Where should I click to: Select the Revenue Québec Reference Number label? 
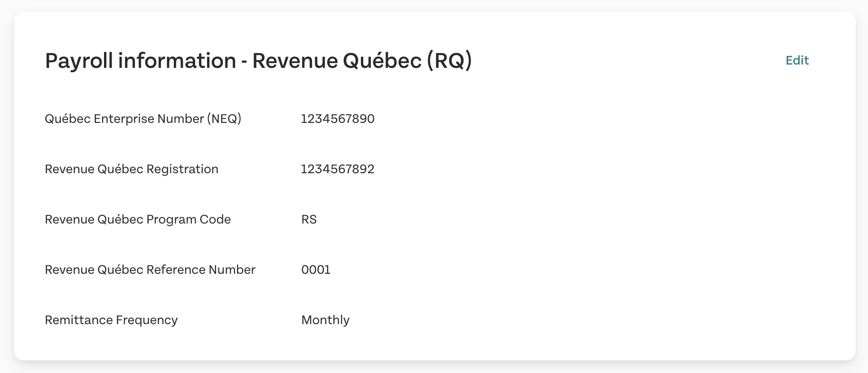coord(150,270)
